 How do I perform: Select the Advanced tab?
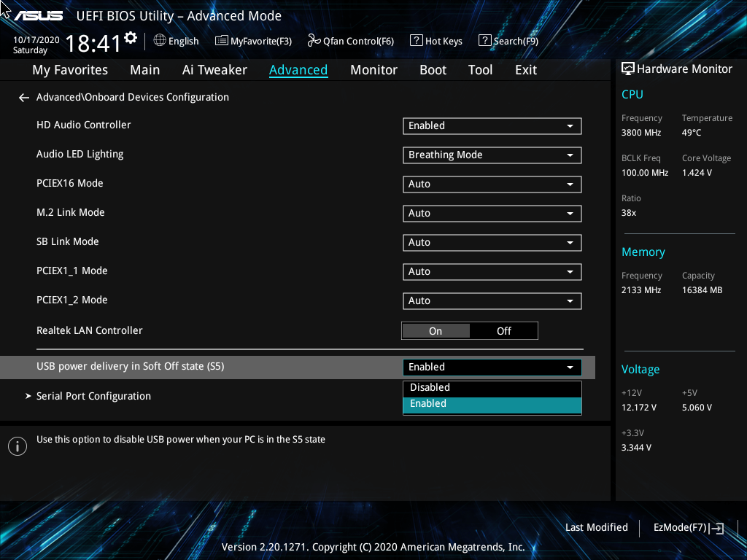pyautogui.click(x=298, y=70)
